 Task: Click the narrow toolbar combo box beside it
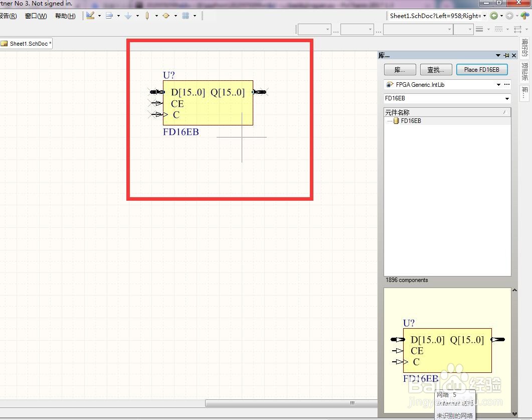(x=463, y=30)
